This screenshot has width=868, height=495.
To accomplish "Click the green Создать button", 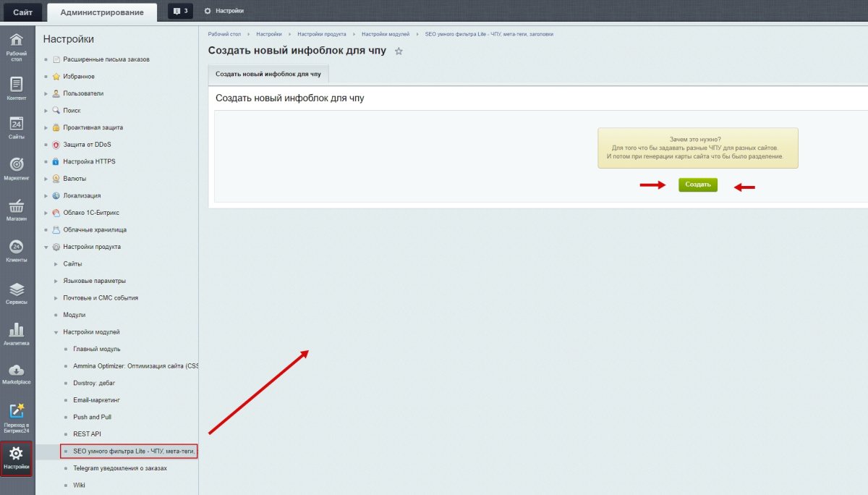I will click(x=697, y=185).
